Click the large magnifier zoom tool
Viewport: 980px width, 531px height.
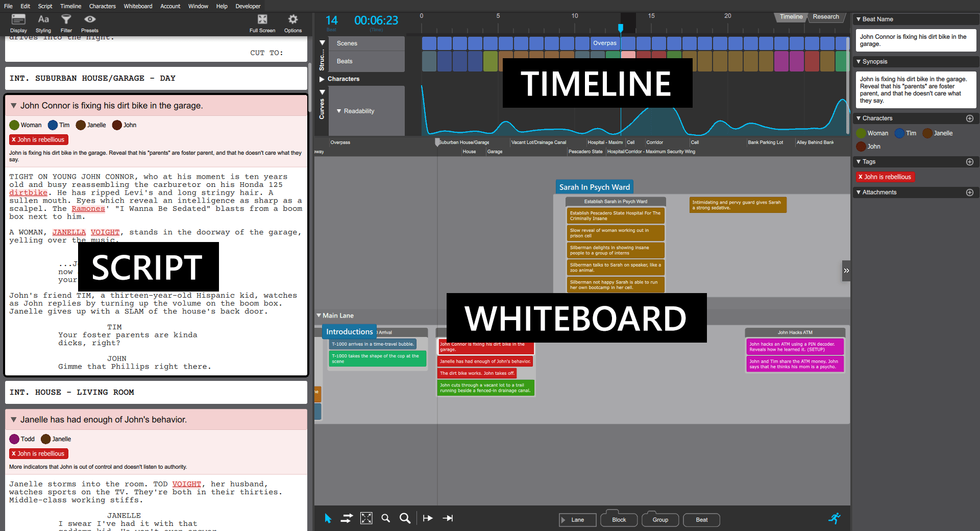pyautogui.click(x=405, y=519)
